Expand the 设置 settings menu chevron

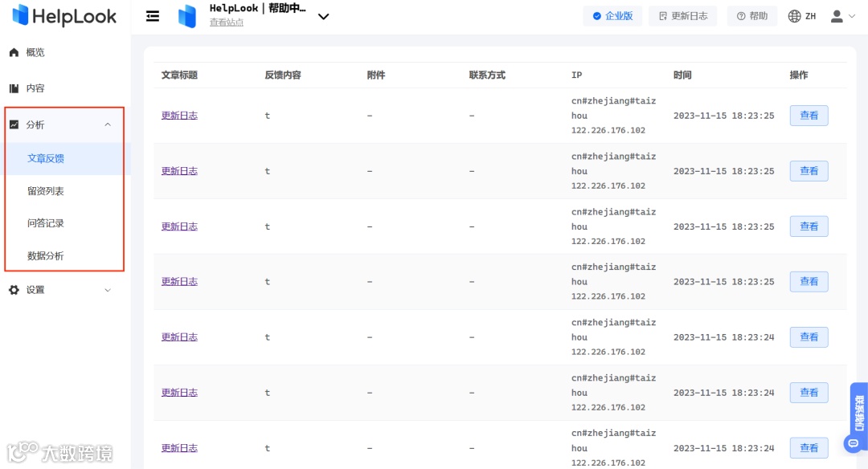[x=108, y=290]
